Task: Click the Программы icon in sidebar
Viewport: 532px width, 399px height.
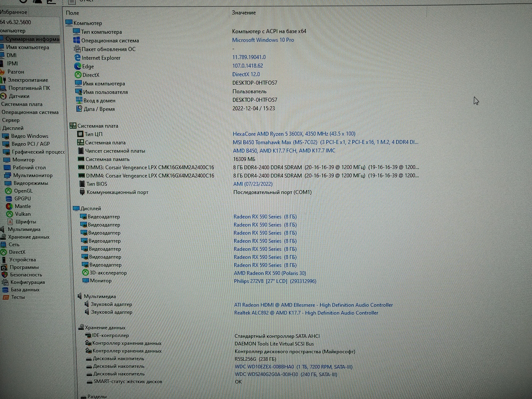Action: coord(4,267)
